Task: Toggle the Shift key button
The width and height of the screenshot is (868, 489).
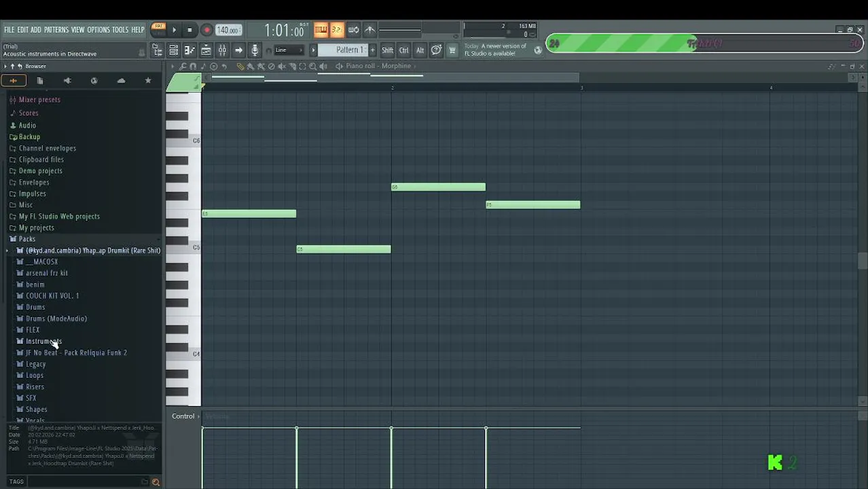Action: click(x=387, y=50)
